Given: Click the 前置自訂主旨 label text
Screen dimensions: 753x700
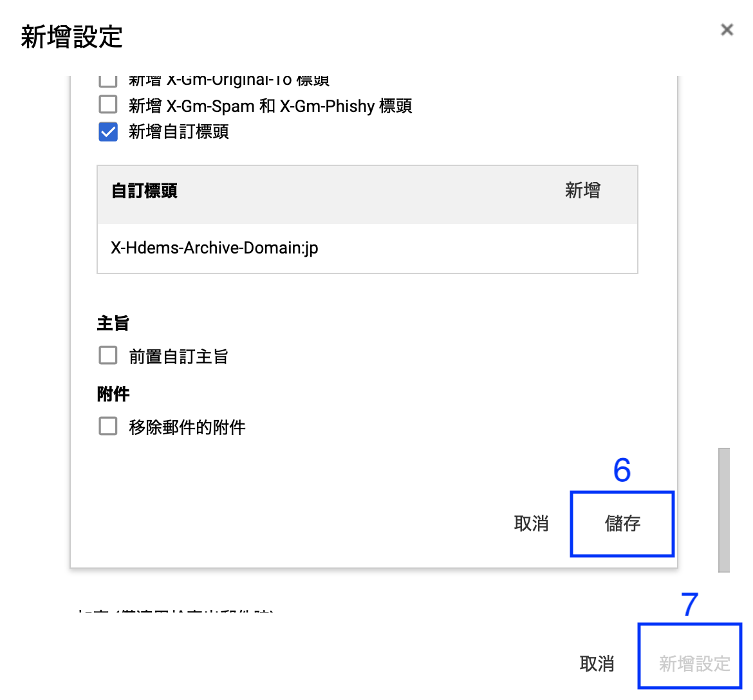Looking at the screenshot, I should pyautogui.click(x=178, y=356).
